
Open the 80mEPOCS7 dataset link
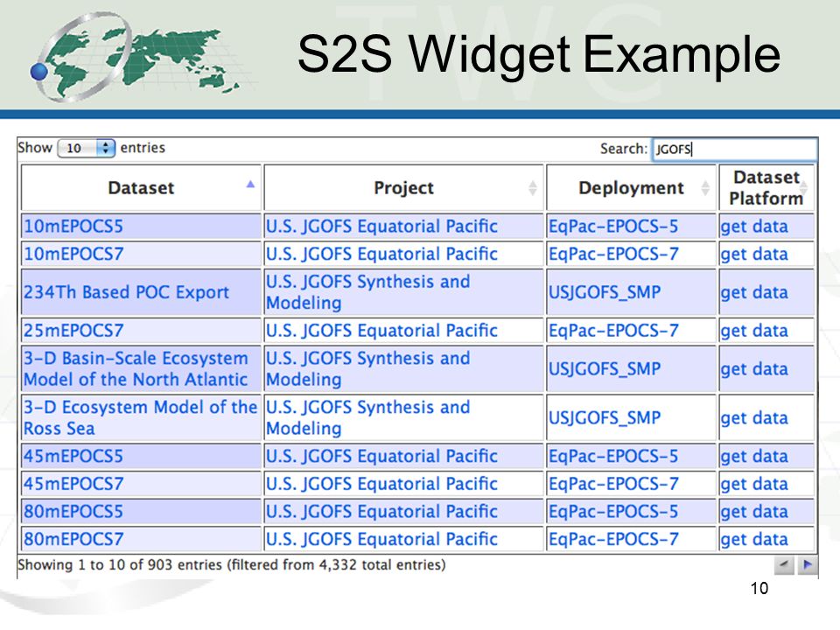(x=73, y=539)
